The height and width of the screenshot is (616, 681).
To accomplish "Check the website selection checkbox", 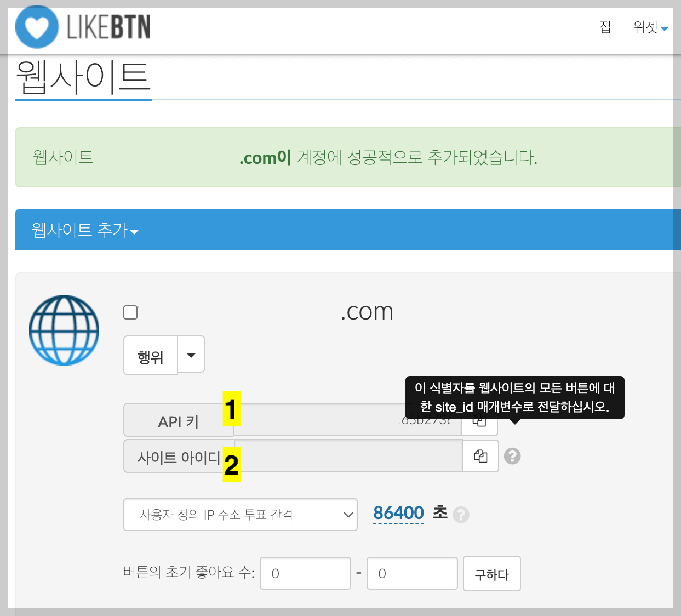I will (130, 312).
